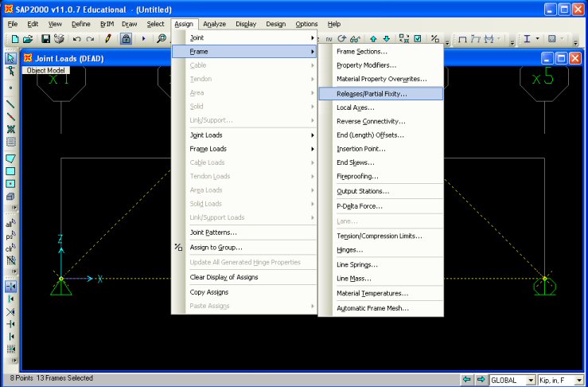Choose Frame Sections from the submenu
Image resolution: width=588 pixels, height=387 pixels.
[380, 52]
